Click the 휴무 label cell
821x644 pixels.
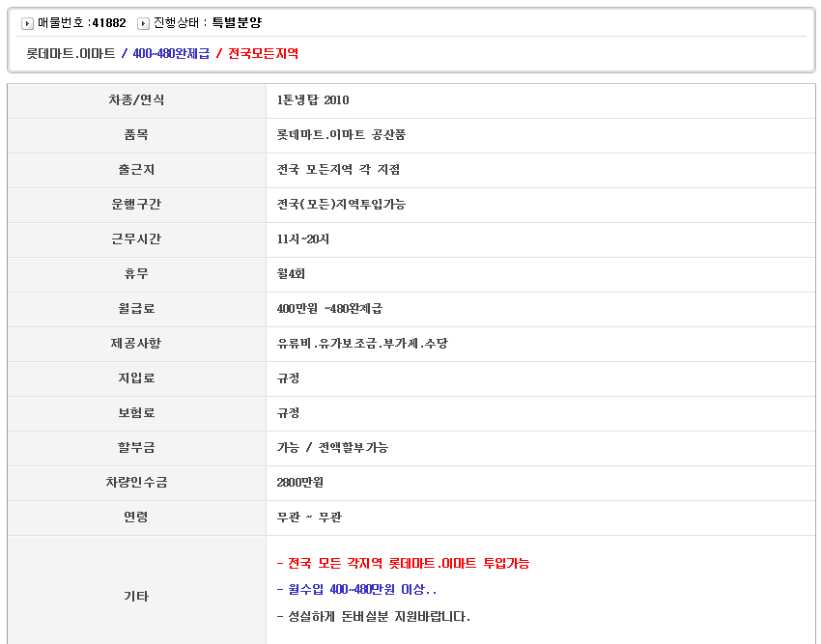click(136, 274)
